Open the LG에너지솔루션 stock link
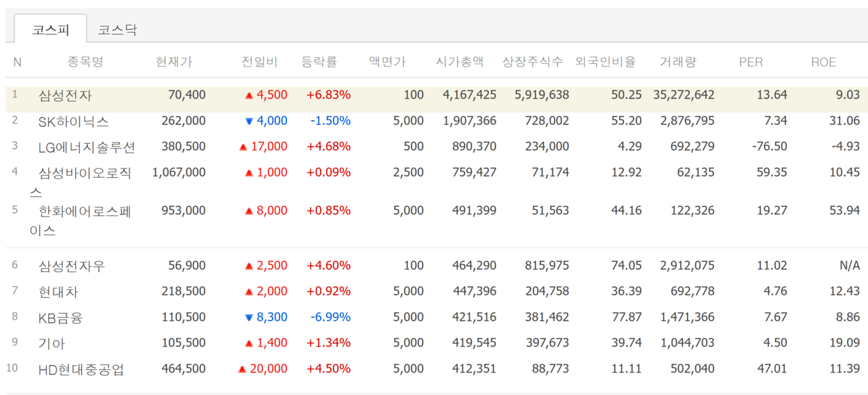This screenshot has height=395, width=868. (87, 147)
